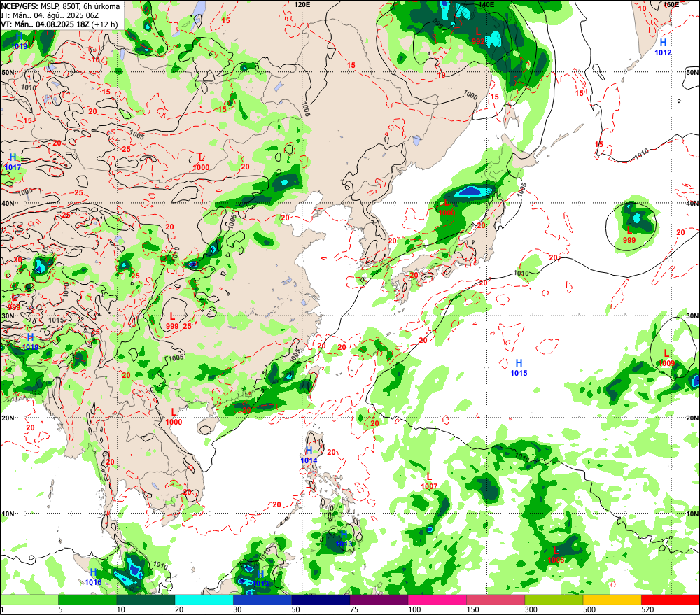Click the high pressure label 'H 1016'
Viewport: 700px width, 615px height.
coord(93,577)
